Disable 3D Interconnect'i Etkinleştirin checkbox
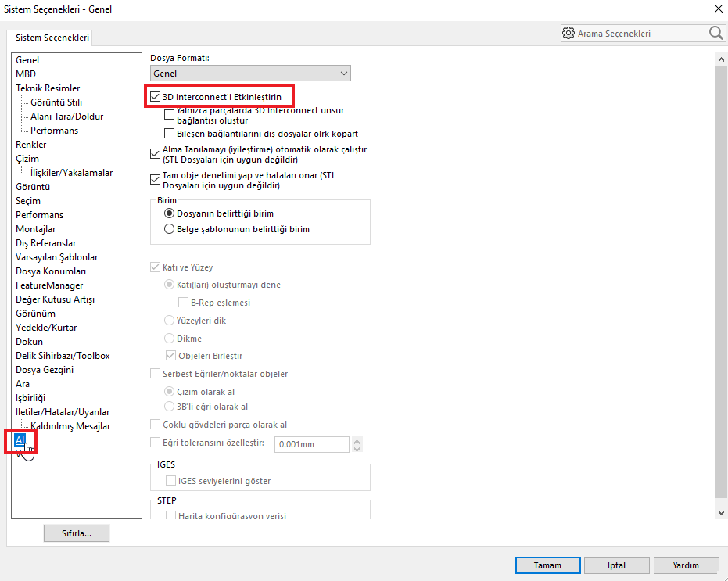Image resolution: width=728 pixels, height=581 pixels. [x=155, y=97]
